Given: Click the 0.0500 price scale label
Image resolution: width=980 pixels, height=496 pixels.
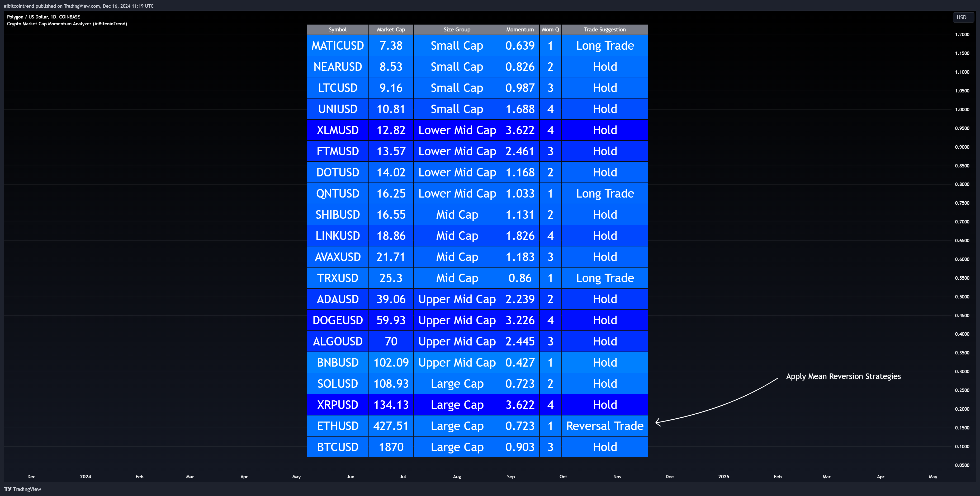Looking at the screenshot, I should (962, 465).
